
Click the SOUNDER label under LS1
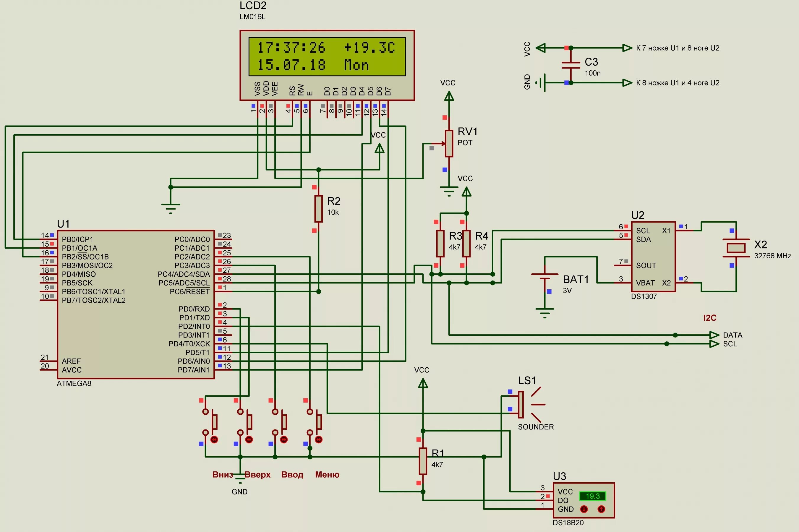[x=536, y=427]
